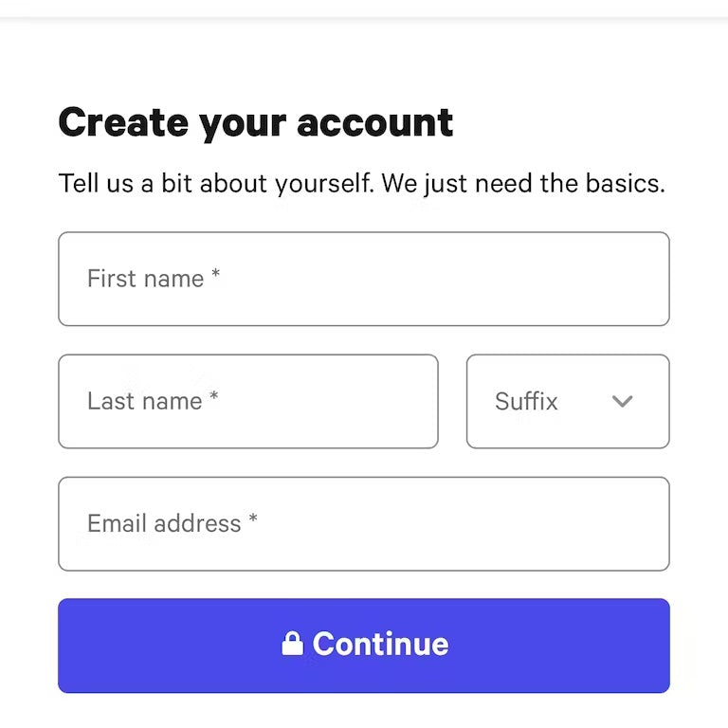Select the Suffix label text

[x=526, y=401]
